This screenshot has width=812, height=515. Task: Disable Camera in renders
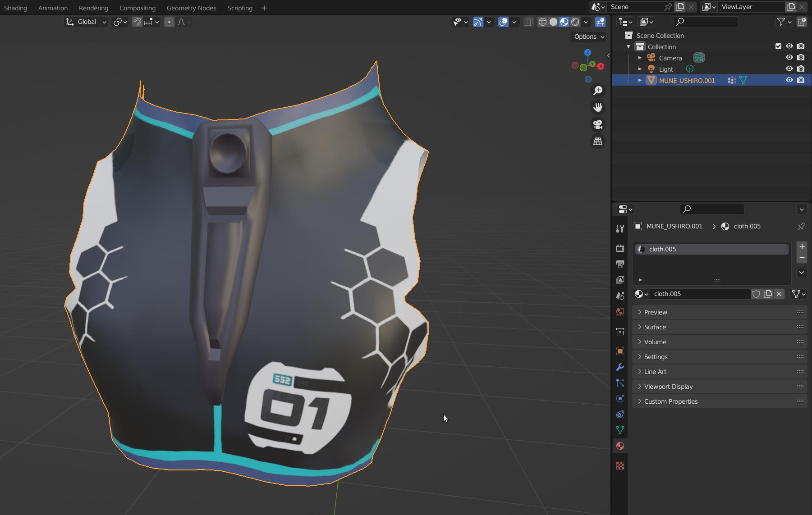pos(801,58)
